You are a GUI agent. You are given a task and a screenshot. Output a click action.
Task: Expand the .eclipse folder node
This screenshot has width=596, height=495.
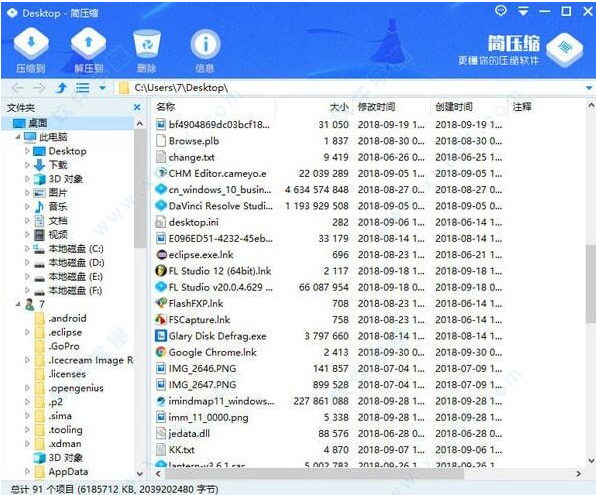(27, 332)
